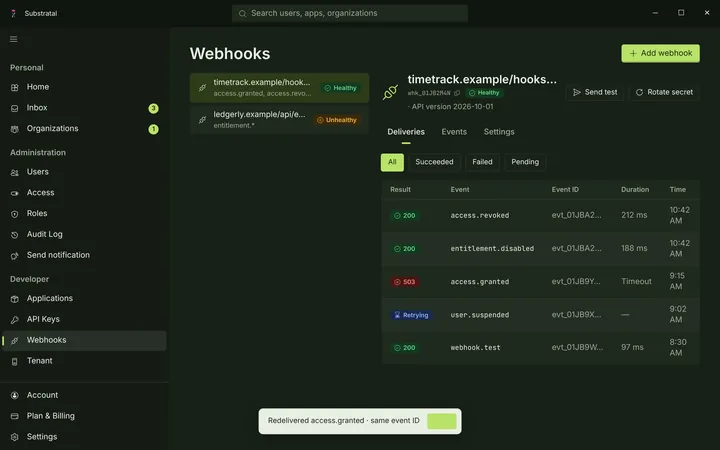
Task: Open the webhook Settings tab
Action: pos(499,132)
